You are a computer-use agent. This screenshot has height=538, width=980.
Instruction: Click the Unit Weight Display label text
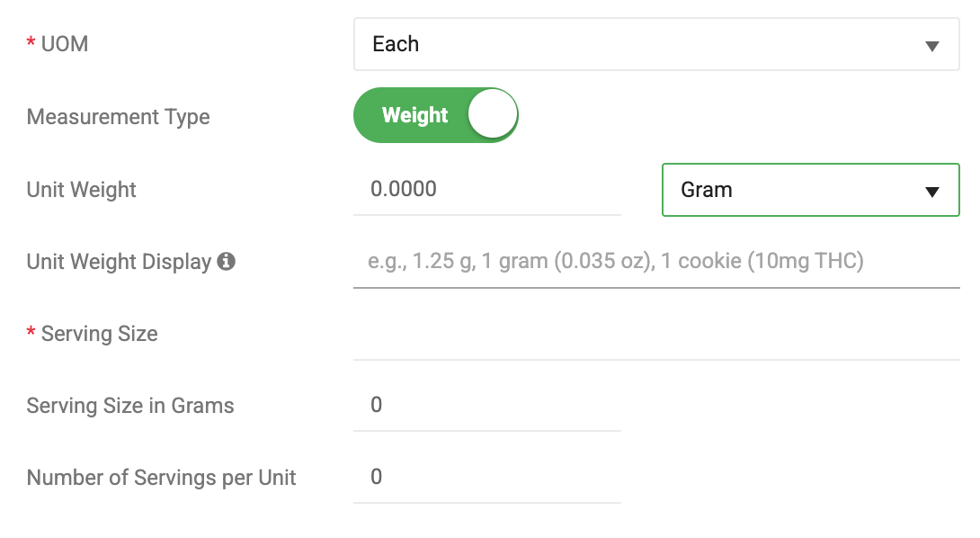coord(119,262)
